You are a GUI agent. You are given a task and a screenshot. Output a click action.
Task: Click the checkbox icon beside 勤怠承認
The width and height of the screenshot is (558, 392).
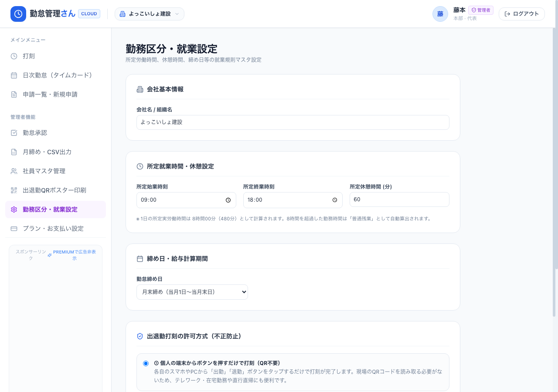click(x=14, y=133)
